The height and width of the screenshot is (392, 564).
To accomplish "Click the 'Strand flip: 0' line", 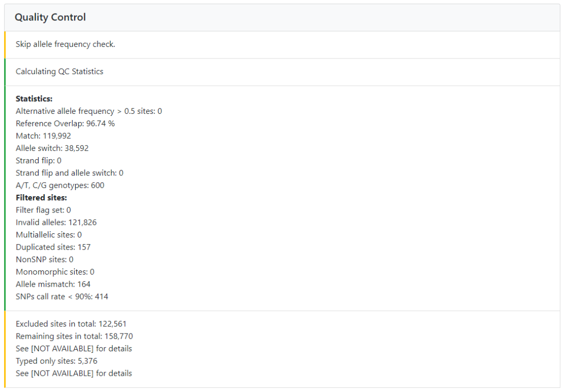I will [x=39, y=161].
